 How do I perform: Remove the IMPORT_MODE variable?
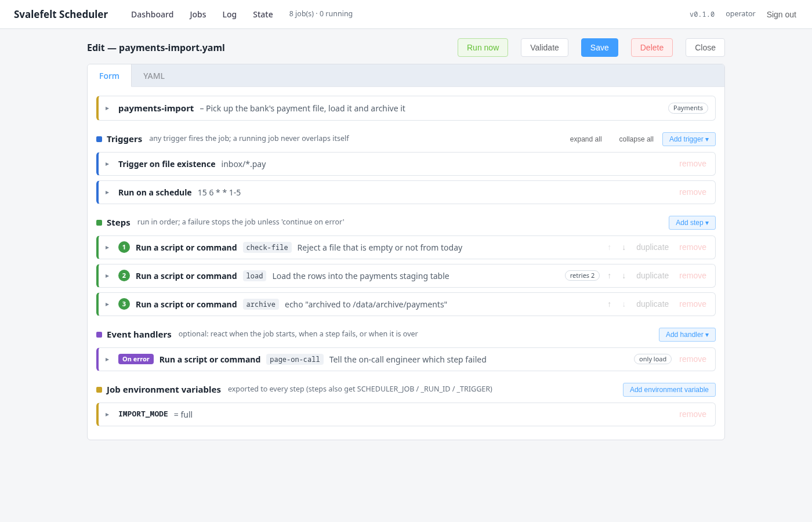[693, 415]
